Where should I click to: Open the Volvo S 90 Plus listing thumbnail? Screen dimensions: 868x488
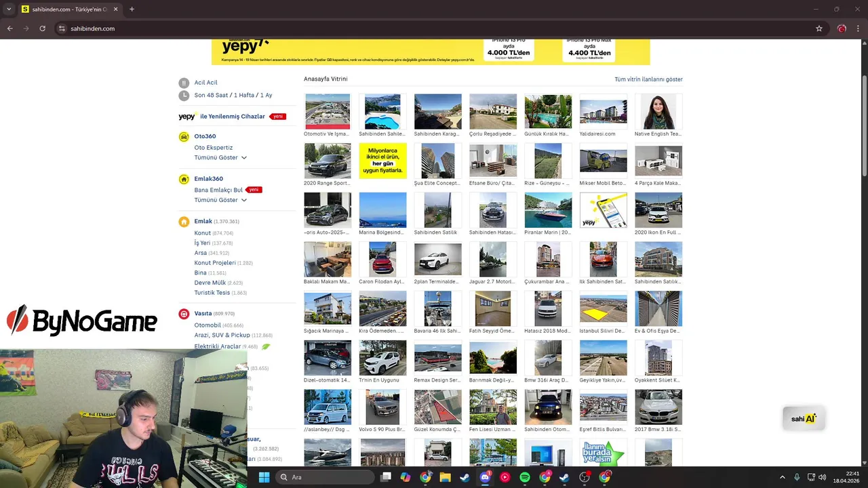click(x=382, y=407)
